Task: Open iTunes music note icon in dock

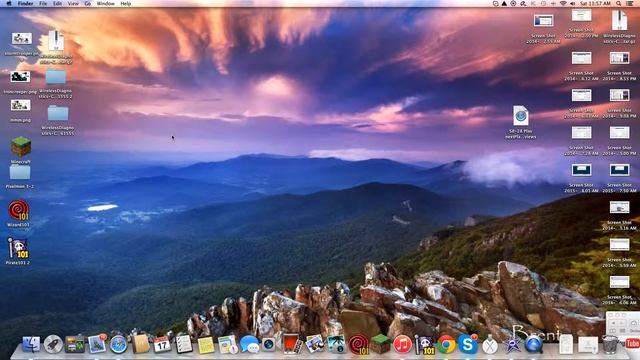Action: pyautogui.click(x=402, y=345)
